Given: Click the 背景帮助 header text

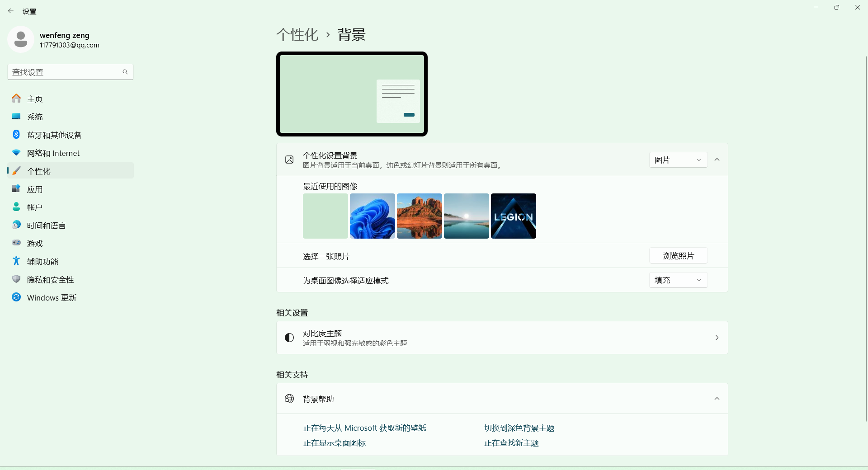Looking at the screenshot, I should pyautogui.click(x=318, y=399).
